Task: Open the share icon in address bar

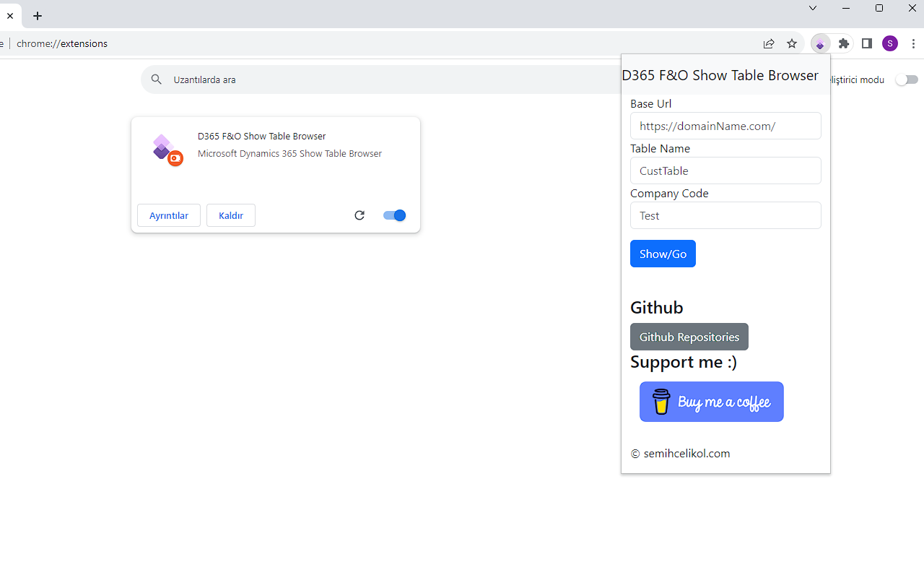Action: (769, 43)
